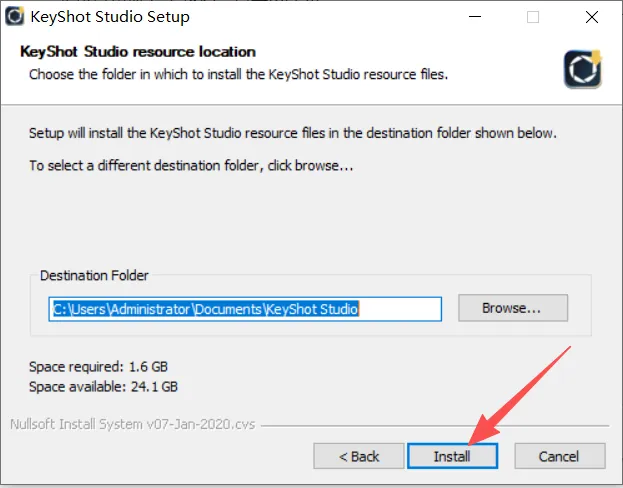Click the red arrow annotation's tail
Image resolution: width=623 pixels, height=488 pixels.
[x=570, y=347]
